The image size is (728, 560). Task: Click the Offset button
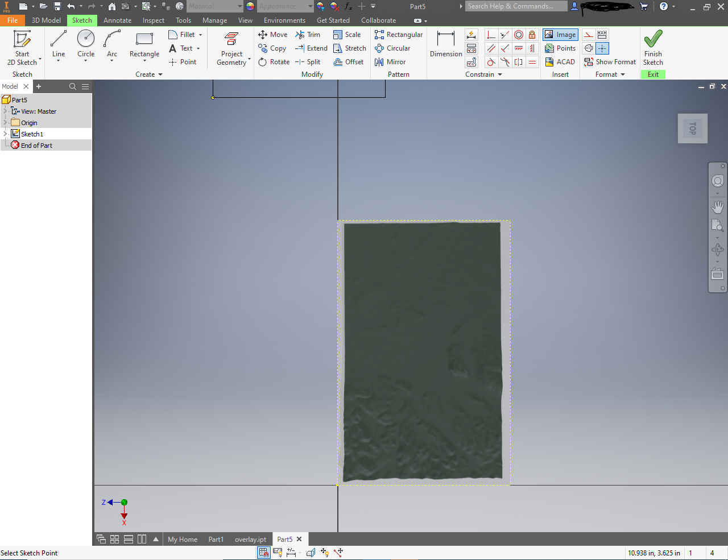coord(349,62)
